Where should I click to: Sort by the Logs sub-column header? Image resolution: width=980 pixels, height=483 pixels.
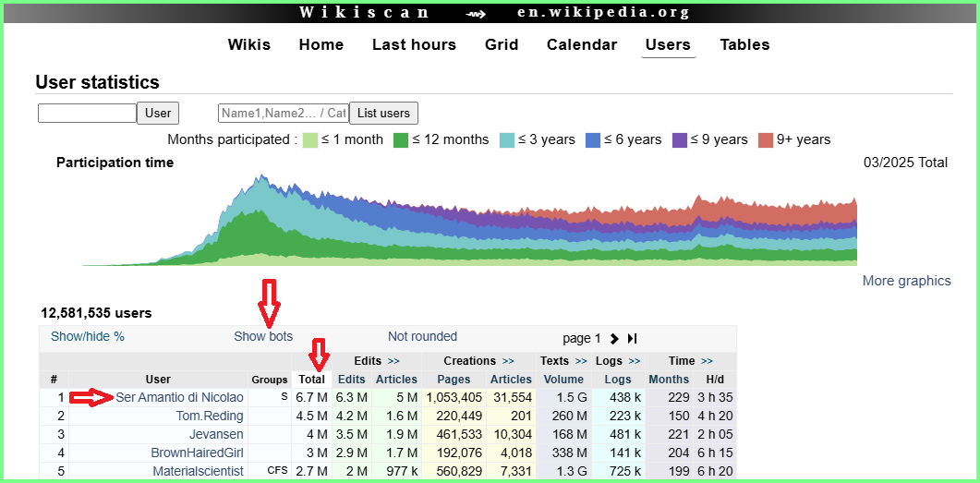[618, 380]
